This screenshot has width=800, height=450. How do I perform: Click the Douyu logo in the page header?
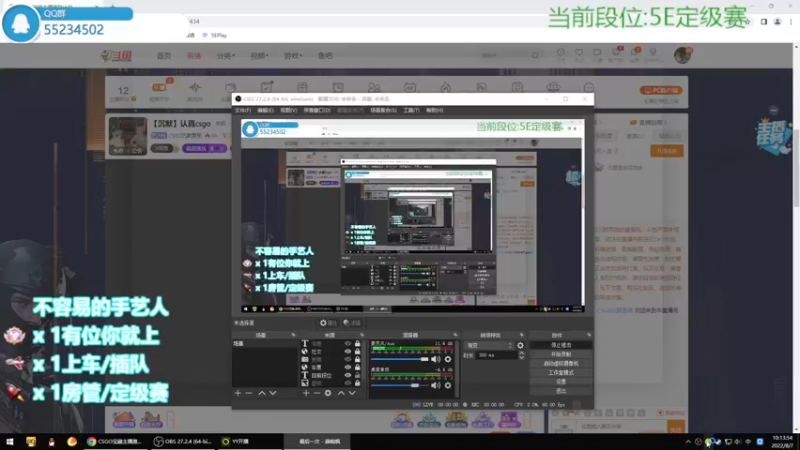coord(116,56)
